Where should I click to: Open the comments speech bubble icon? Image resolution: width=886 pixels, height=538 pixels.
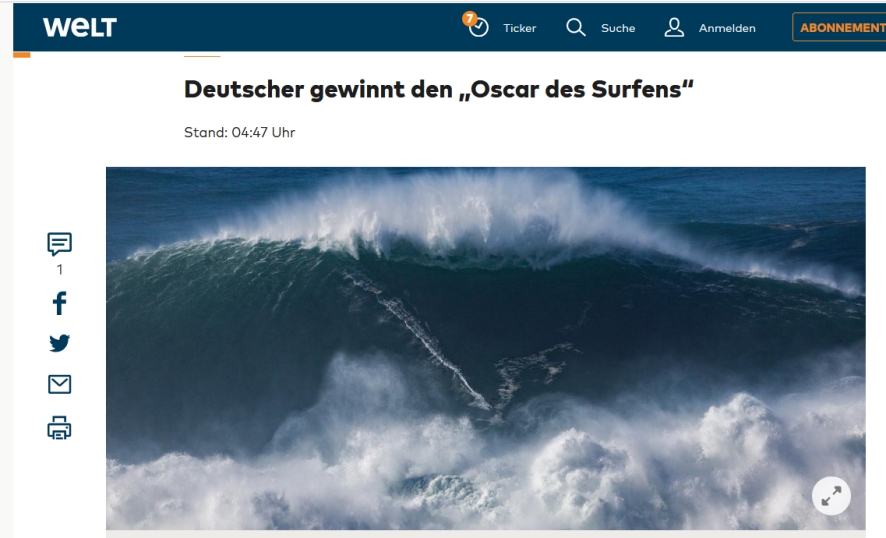[x=59, y=244]
